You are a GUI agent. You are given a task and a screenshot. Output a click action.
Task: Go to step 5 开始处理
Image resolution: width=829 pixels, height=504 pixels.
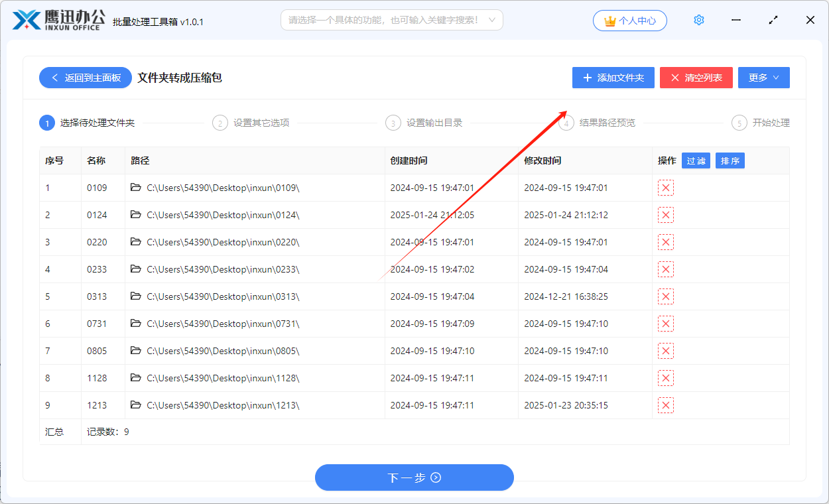pyautogui.click(x=761, y=123)
